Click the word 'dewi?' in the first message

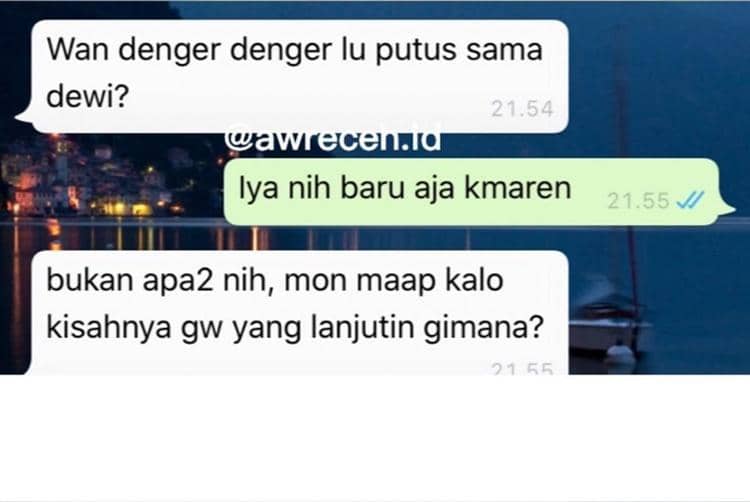point(88,96)
